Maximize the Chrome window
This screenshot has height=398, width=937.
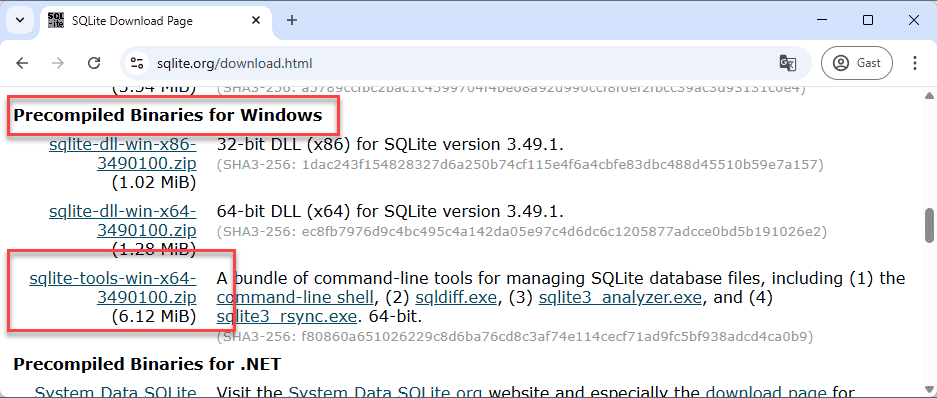click(868, 20)
